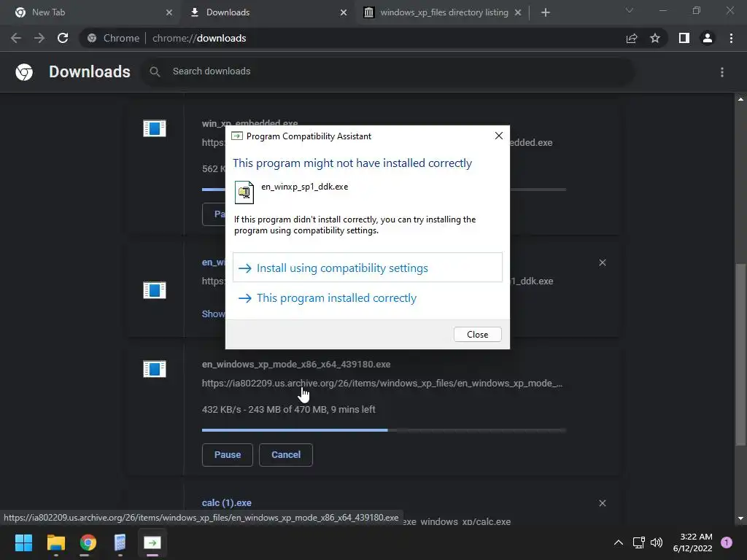Screen dimensions: 747x560
Task: Click the archive.org URL of en_windows_xp_mode download
Action: pyautogui.click(x=382, y=384)
